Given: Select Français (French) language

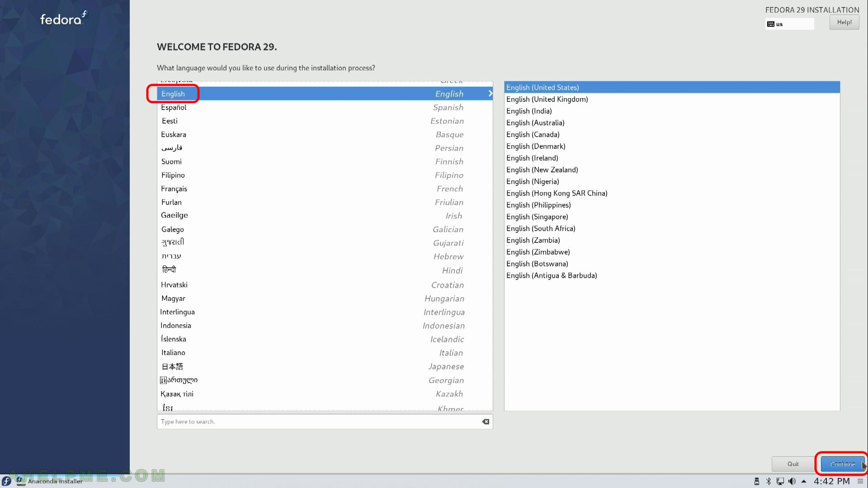Looking at the screenshot, I should tap(325, 188).
